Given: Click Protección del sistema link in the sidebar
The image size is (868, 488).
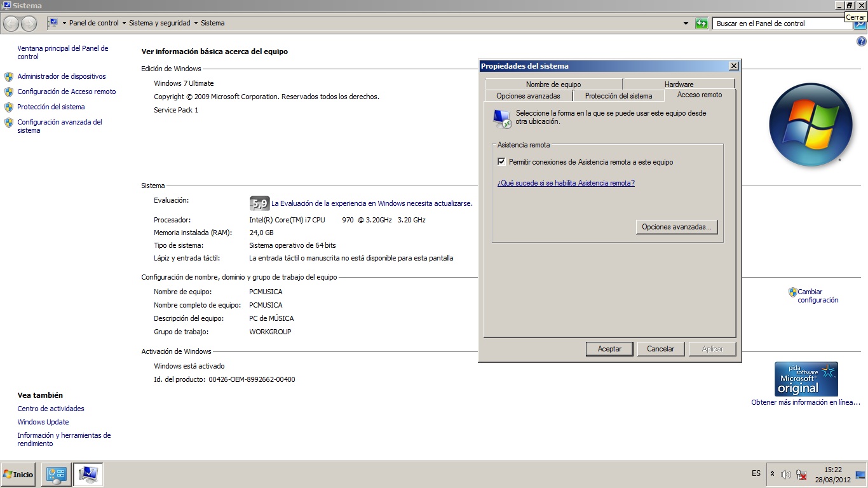Looking at the screenshot, I should pyautogui.click(x=51, y=107).
